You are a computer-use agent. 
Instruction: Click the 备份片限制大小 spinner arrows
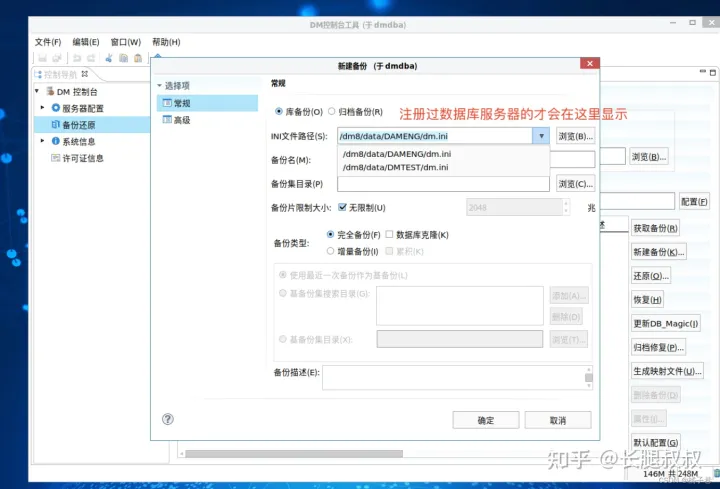[566, 207]
